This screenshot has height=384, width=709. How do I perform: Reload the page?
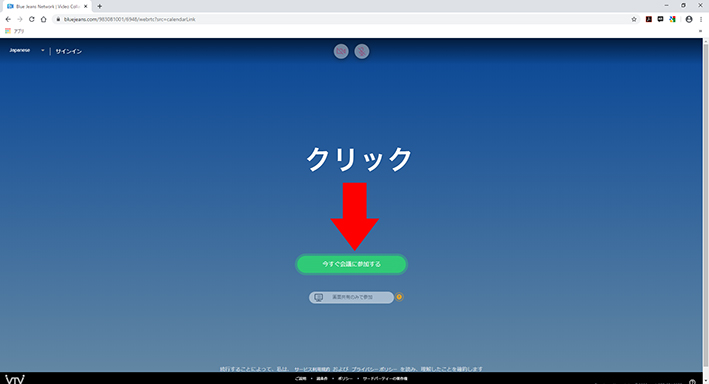click(x=32, y=19)
